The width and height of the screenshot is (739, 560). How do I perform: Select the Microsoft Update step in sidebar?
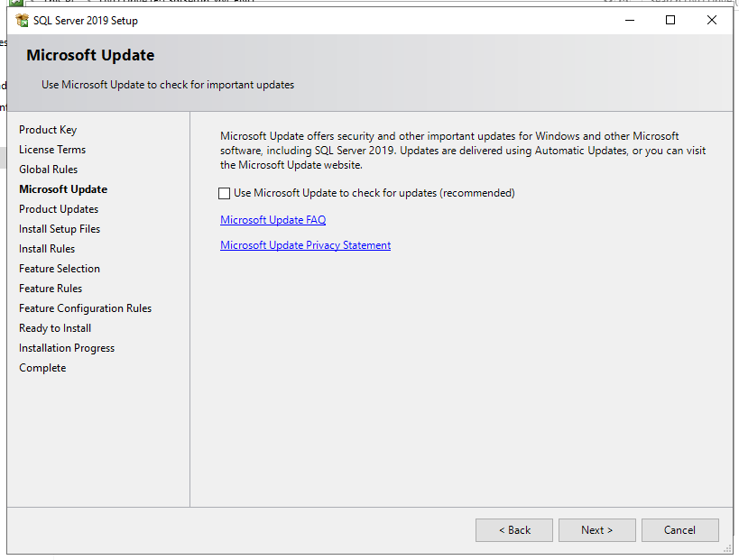coord(63,189)
